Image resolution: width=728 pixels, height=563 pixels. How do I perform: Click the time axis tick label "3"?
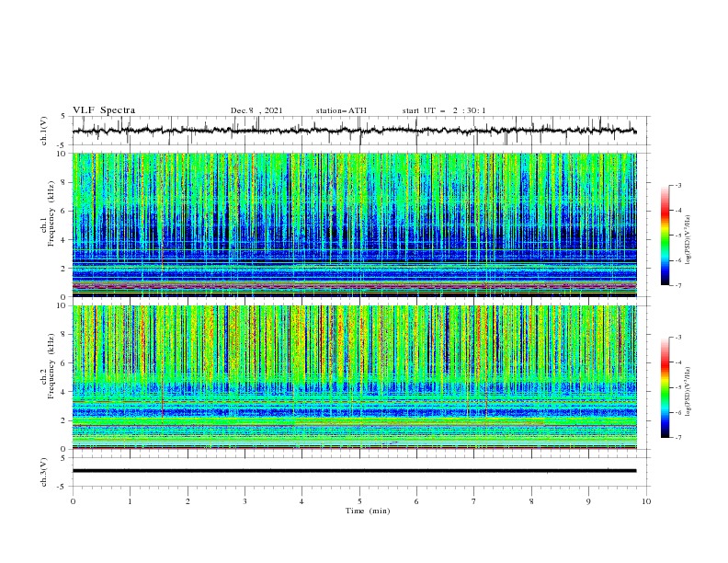click(x=245, y=501)
